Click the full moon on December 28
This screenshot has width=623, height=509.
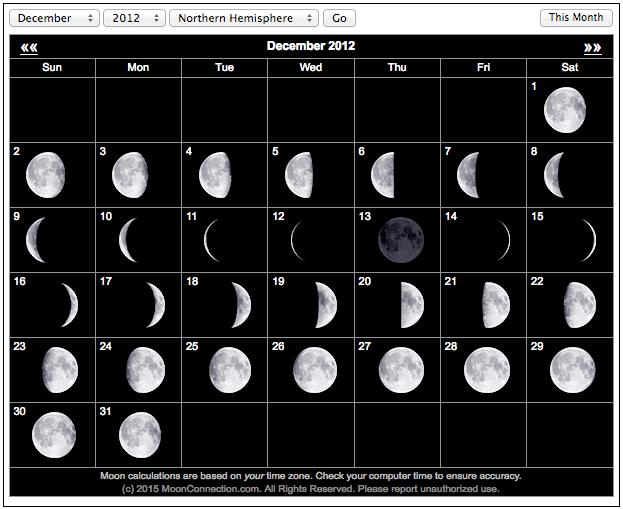(x=487, y=370)
